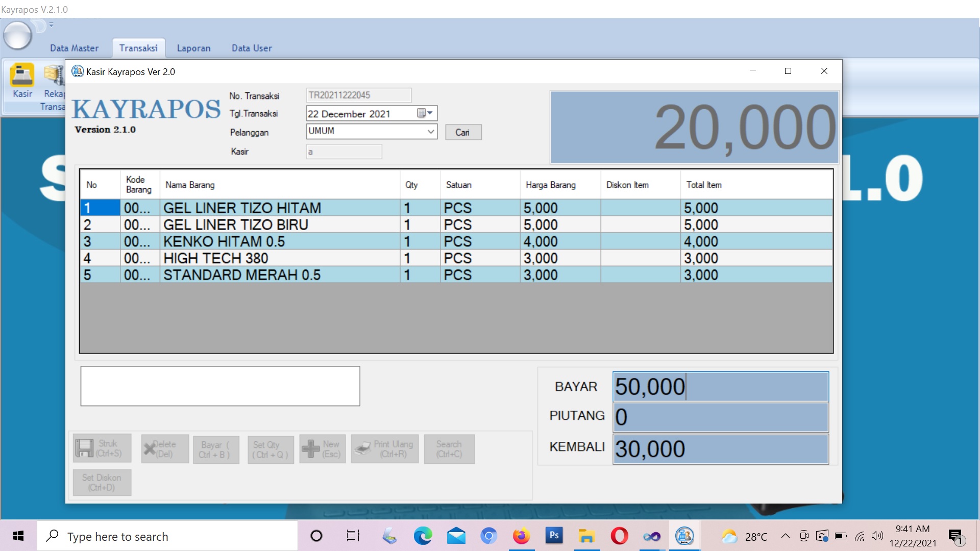Open the Kasir icon in the ribbon
The height and width of the screenshot is (551, 980).
click(x=22, y=81)
